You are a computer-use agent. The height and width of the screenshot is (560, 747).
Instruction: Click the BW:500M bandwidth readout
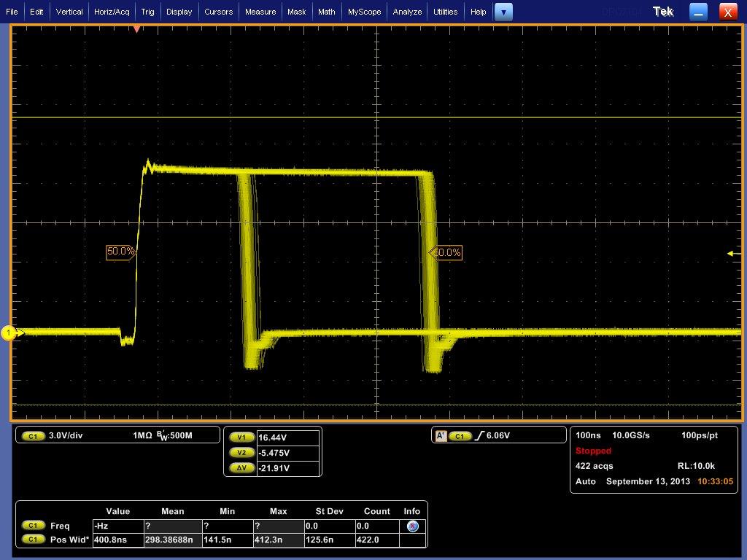[x=174, y=435]
